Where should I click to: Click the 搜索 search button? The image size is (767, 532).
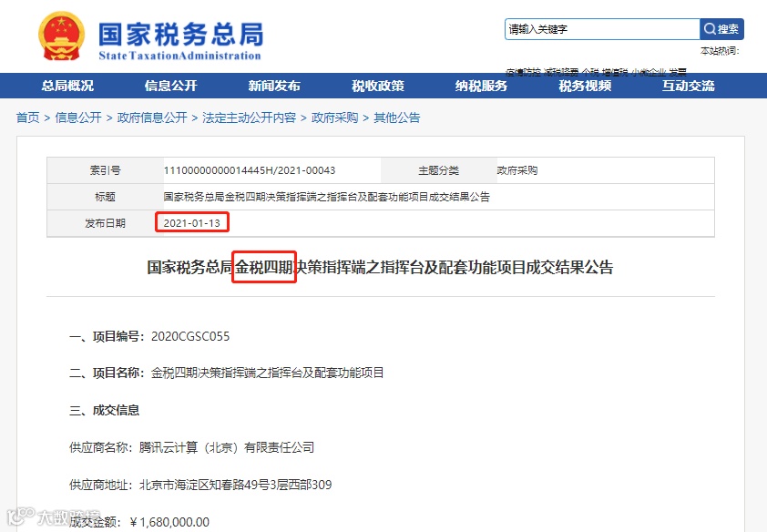click(721, 29)
